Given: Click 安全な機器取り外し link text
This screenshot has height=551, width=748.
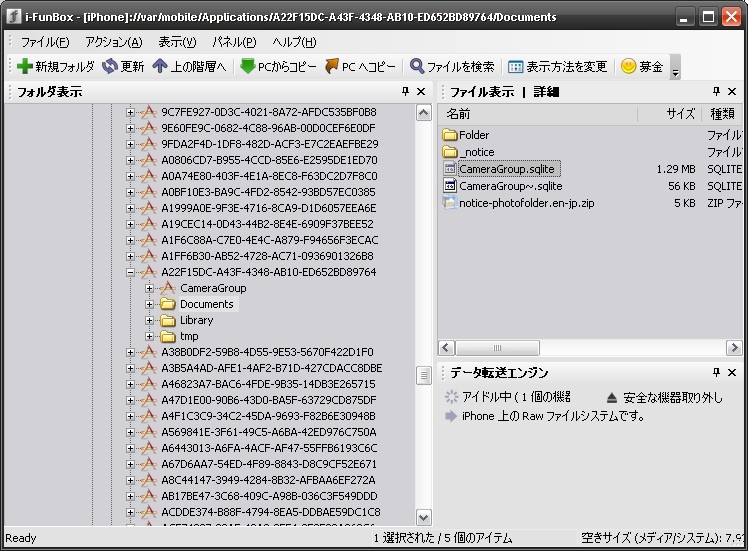Looking at the screenshot, I should [x=673, y=397].
